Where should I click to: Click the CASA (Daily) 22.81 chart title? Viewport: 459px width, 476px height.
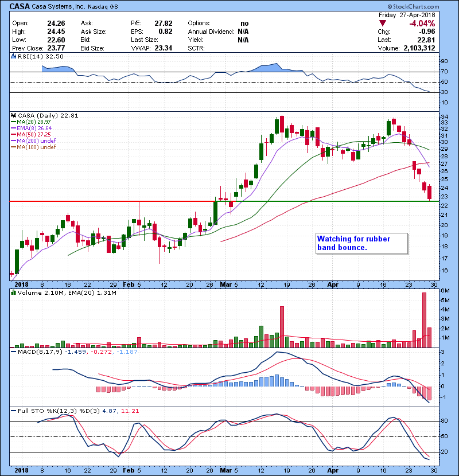tap(48, 116)
